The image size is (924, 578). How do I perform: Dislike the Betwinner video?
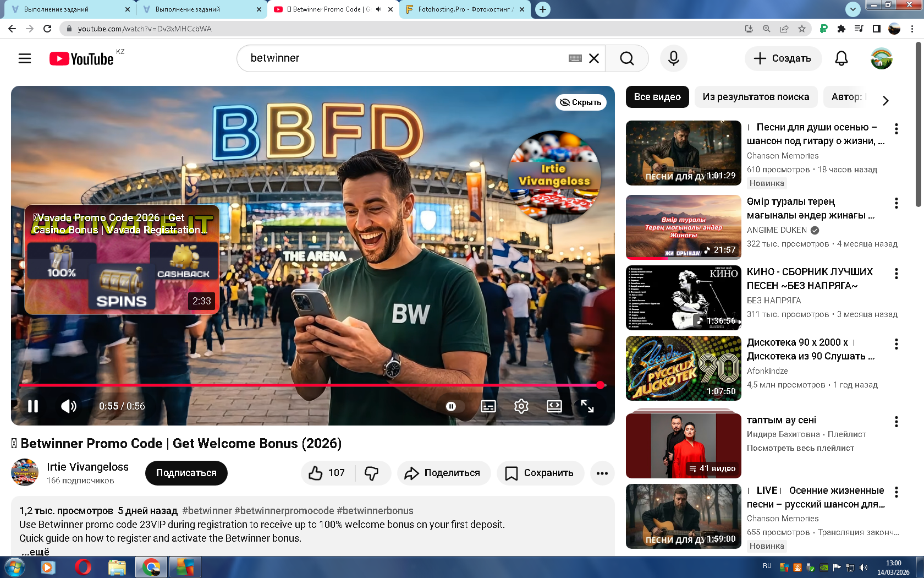[x=372, y=473]
